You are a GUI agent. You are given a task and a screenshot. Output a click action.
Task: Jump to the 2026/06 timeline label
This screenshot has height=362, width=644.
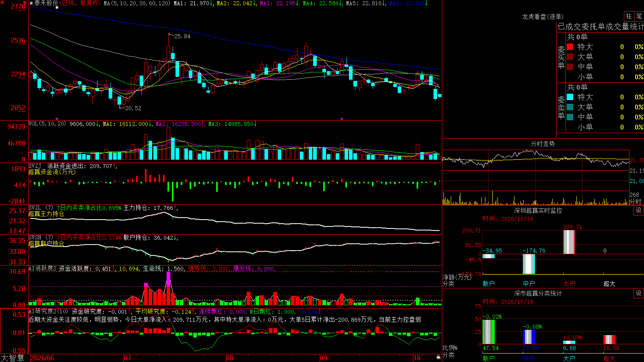click(x=42, y=358)
